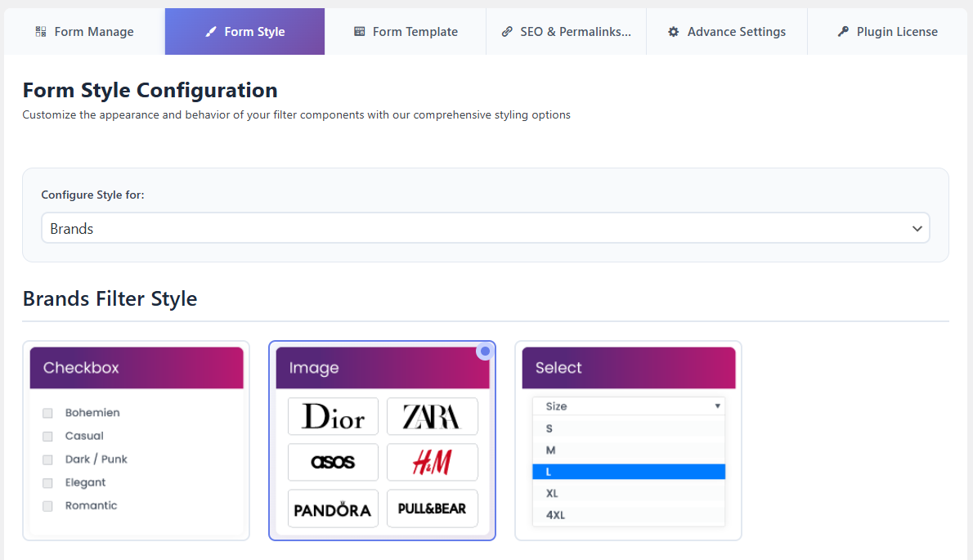Check the Casual checkbox

[x=47, y=437]
